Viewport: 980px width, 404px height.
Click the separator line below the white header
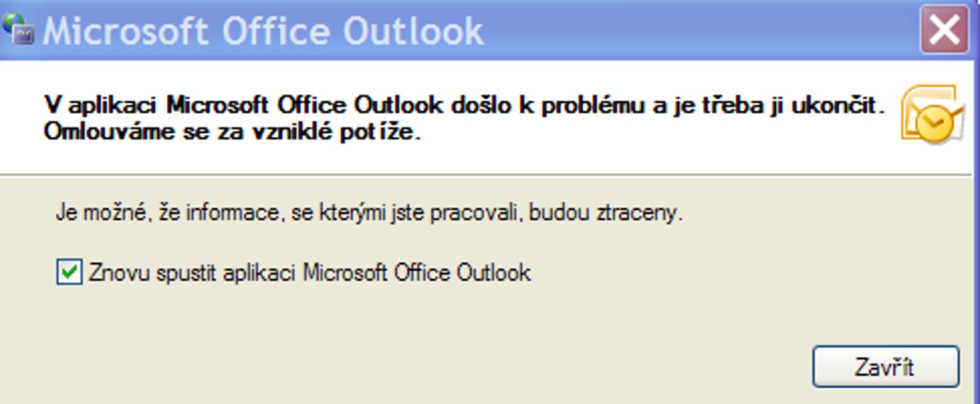(484, 174)
